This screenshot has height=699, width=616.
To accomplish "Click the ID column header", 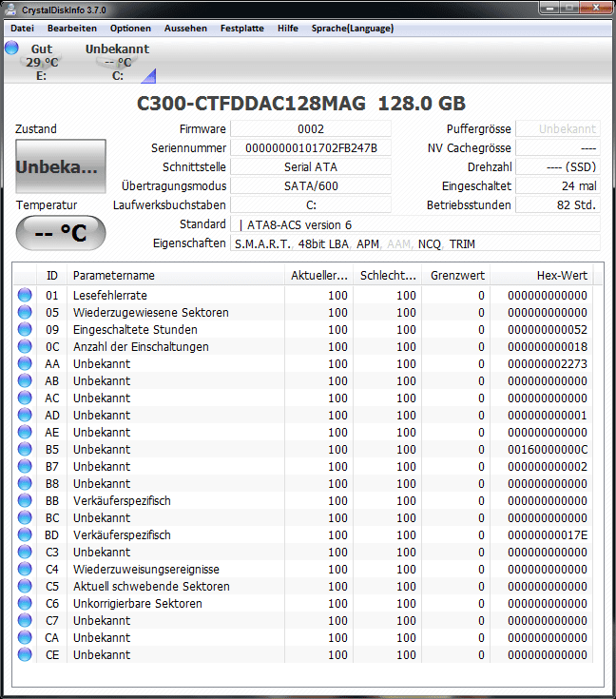I will point(51,276).
